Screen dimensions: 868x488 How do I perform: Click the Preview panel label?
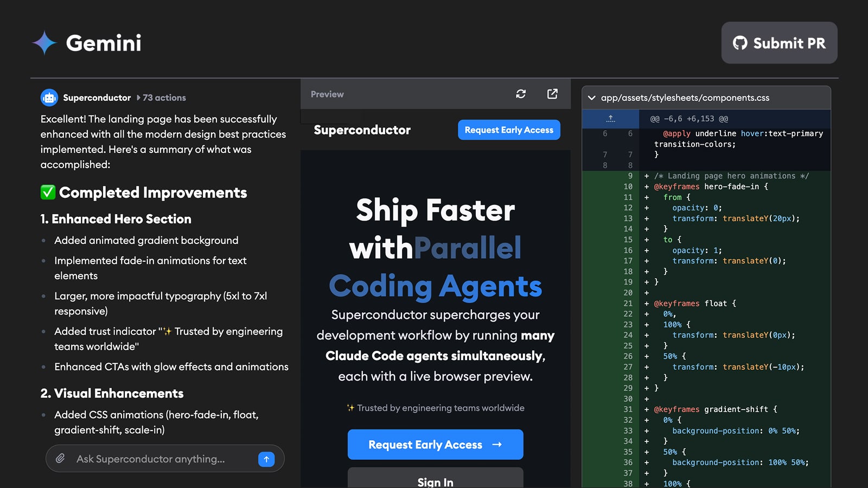tap(327, 94)
